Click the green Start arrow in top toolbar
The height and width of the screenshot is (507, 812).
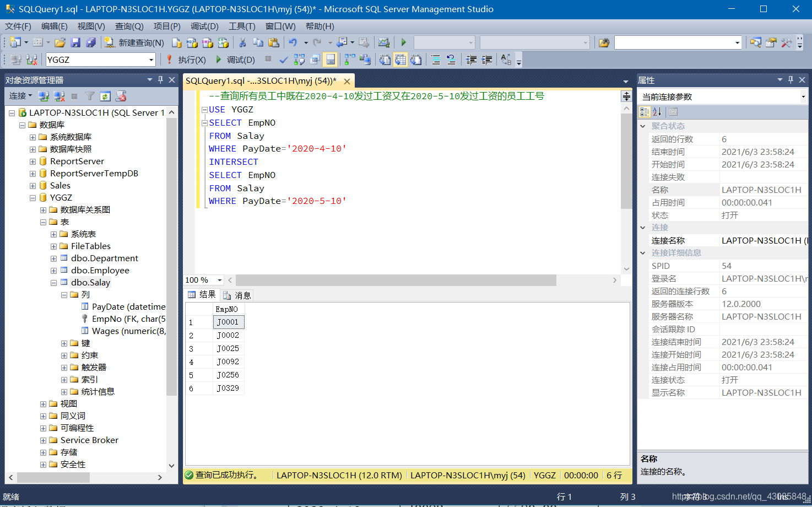[x=404, y=42]
